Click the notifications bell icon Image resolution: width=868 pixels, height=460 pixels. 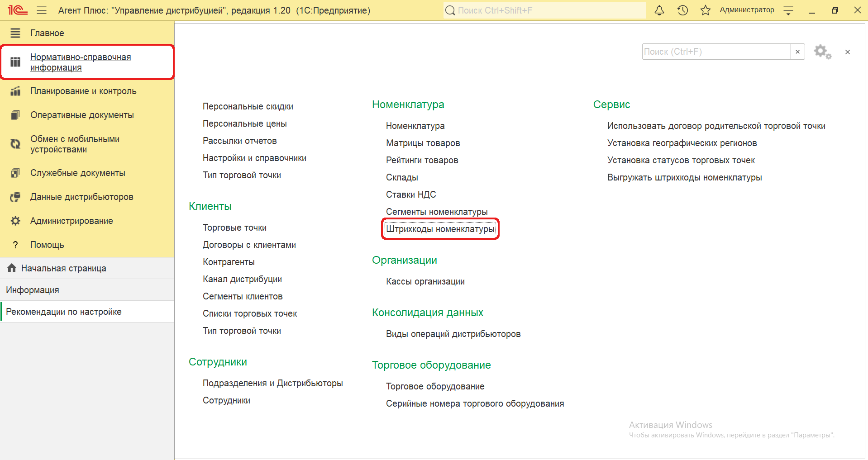pos(659,10)
